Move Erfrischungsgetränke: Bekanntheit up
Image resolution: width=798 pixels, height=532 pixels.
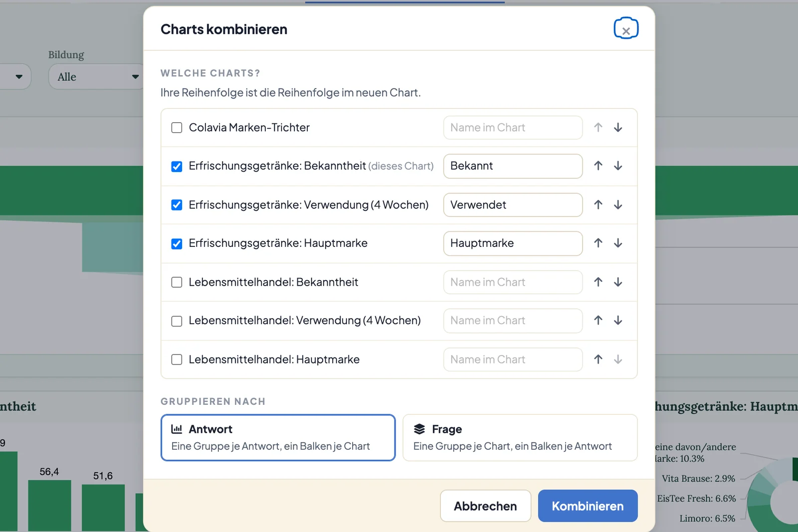click(598, 166)
